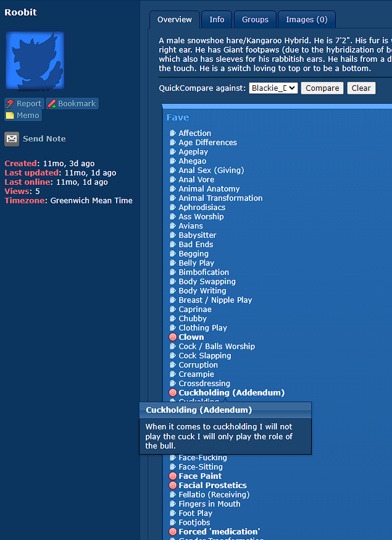Image resolution: width=392 pixels, height=540 pixels.
Task: Click the 'Views' label
Action: point(17,192)
